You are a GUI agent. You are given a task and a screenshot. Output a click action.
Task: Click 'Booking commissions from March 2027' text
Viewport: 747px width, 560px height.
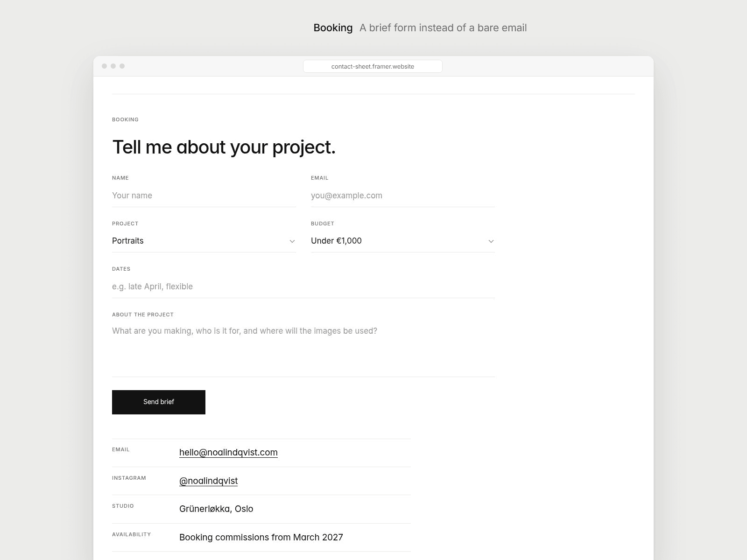pyautogui.click(x=261, y=538)
